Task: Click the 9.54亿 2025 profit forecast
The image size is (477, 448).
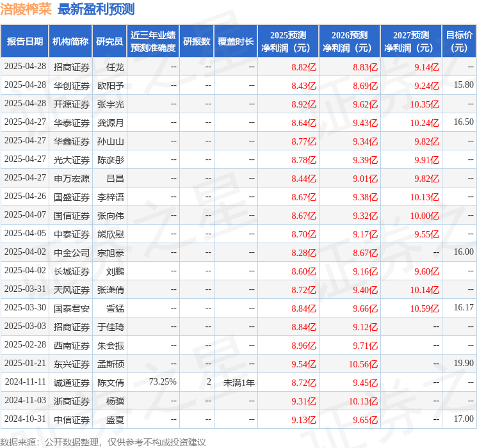Action: pos(303,364)
